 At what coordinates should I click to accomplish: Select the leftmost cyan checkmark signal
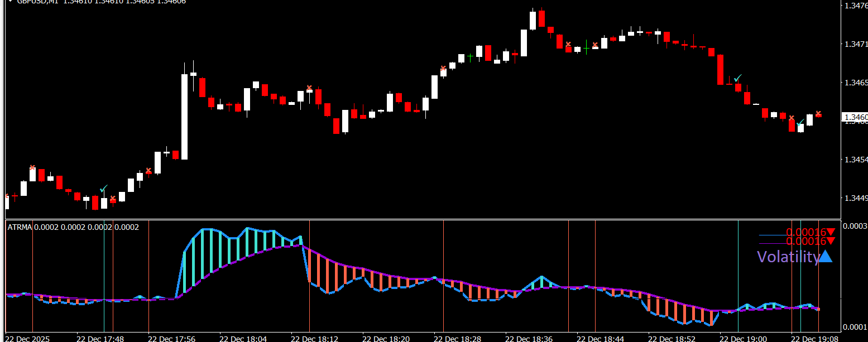(x=103, y=190)
